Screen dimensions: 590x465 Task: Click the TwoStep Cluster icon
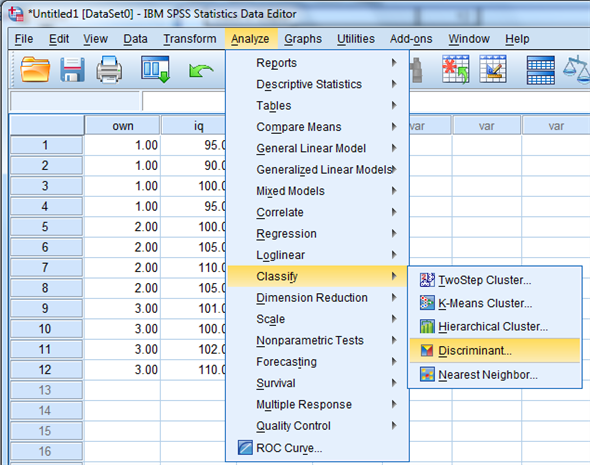tap(427, 280)
